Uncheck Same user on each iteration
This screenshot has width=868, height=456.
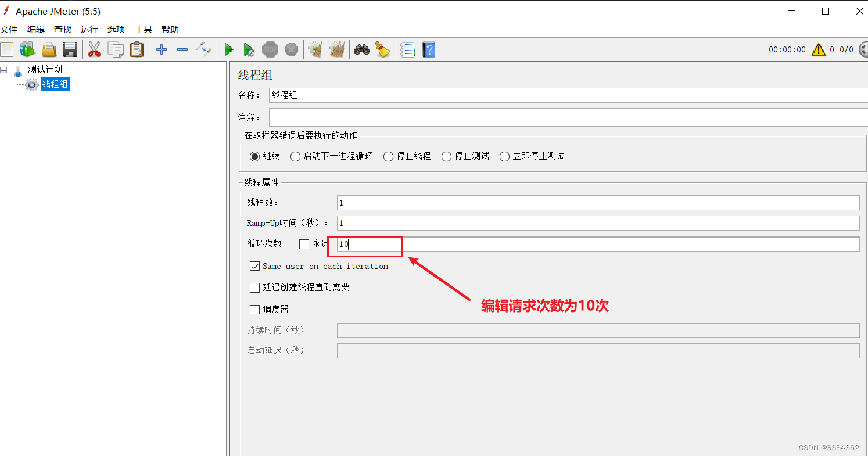click(x=254, y=266)
